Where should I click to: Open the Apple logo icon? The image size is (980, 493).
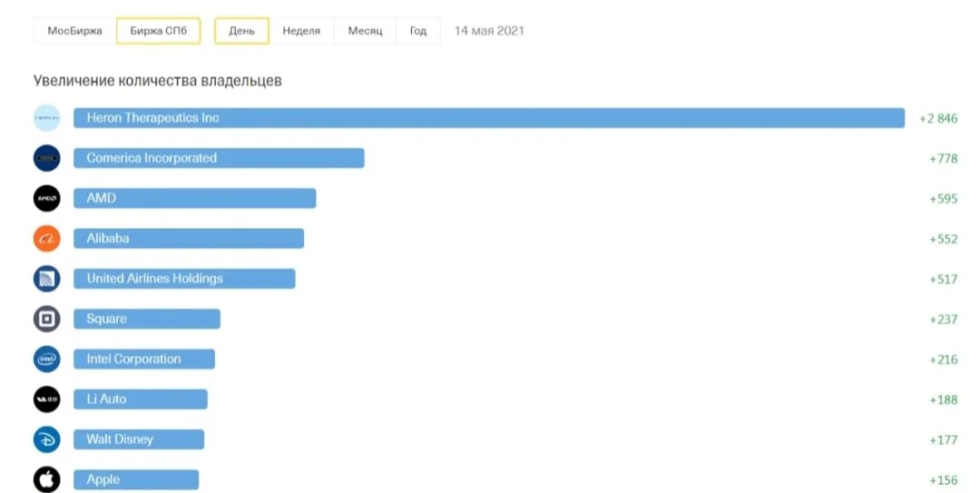coord(47,479)
